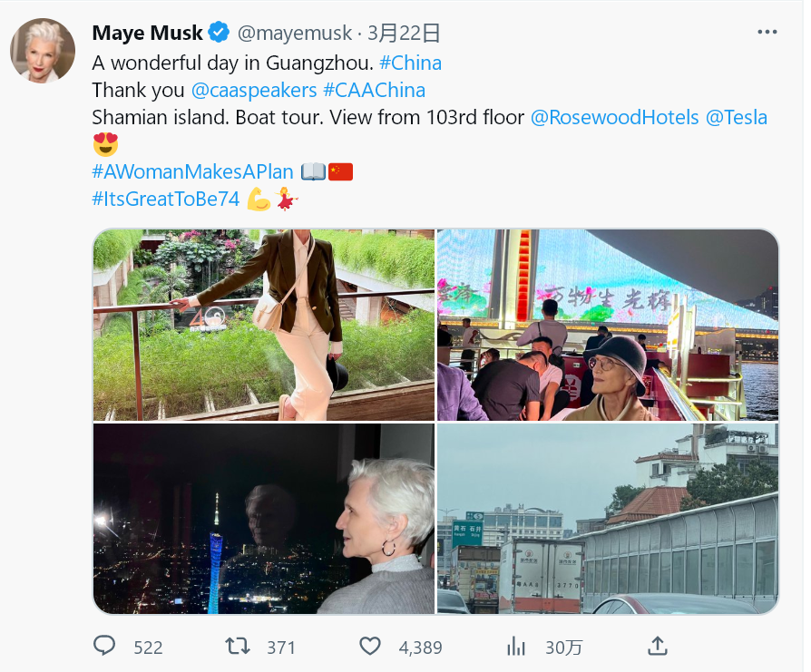The width and height of the screenshot is (811, 672).
Task: Open the @Tesla mention link
Action: pyautogui.click(x=736, y=117)
